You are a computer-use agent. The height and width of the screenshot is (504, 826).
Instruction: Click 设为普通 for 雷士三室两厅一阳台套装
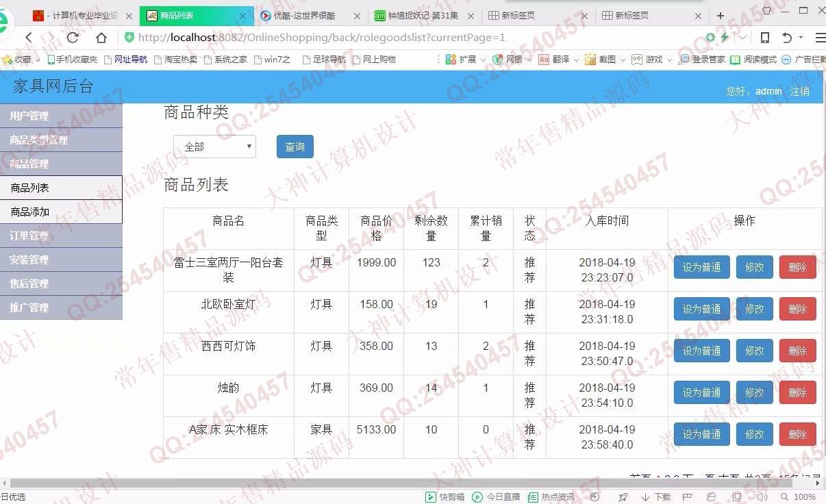coord(701,267)
